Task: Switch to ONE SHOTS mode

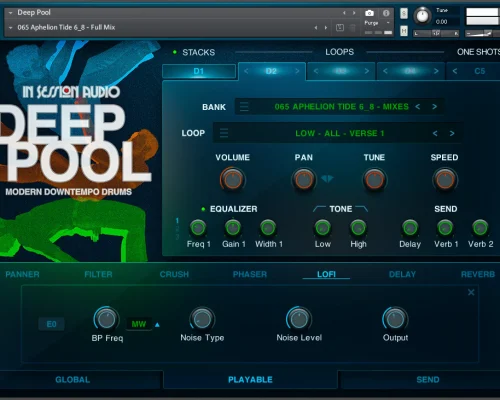Action: 478,52
